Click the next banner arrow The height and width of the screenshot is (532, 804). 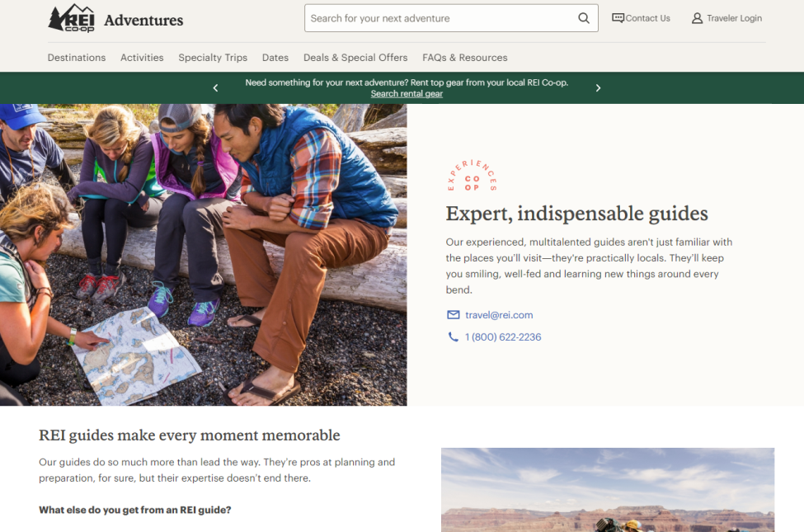click(598, 87)
